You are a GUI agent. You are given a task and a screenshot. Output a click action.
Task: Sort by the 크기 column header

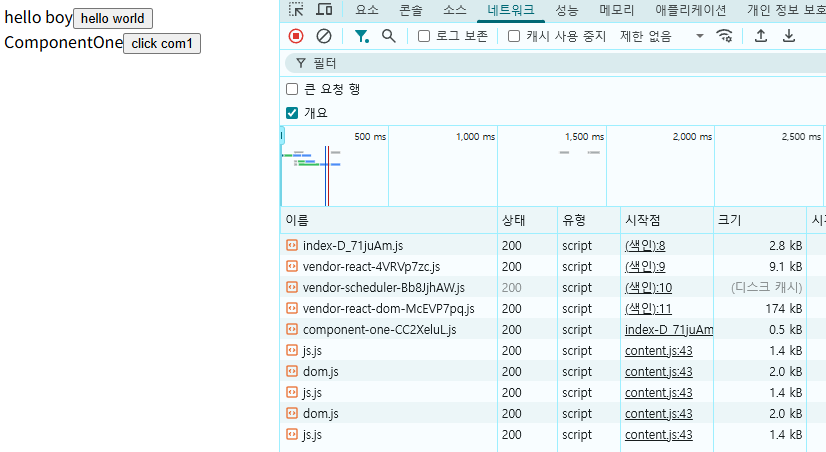point(760,220)
